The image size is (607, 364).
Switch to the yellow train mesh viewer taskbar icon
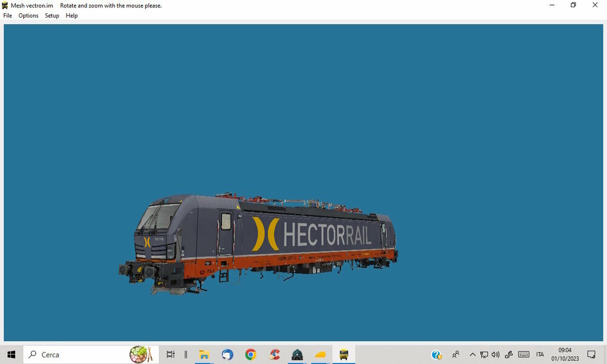(x=344, y=354)
